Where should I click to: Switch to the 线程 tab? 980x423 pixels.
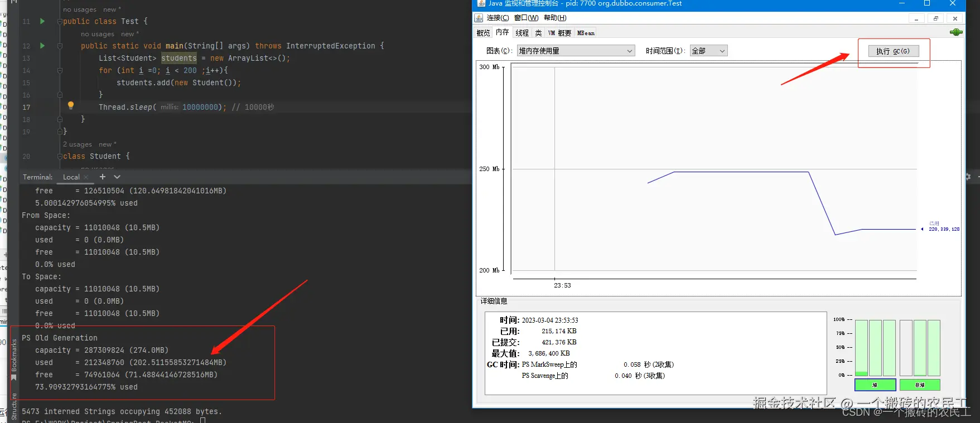[522, 33]
